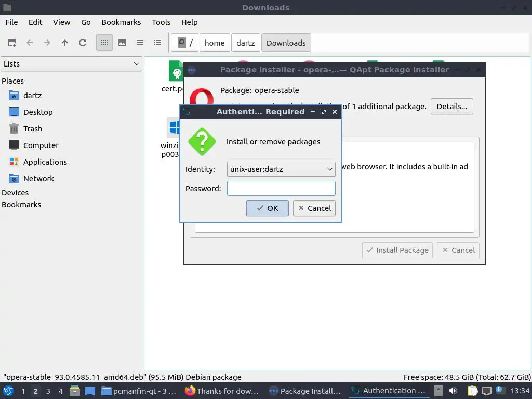Switch to virtual desktop 4

(x=61, y=391)
